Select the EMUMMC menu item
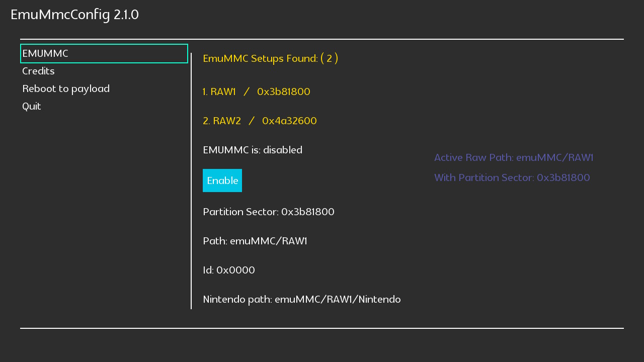The width and height of the screenshot is (644, 362). 104,54
